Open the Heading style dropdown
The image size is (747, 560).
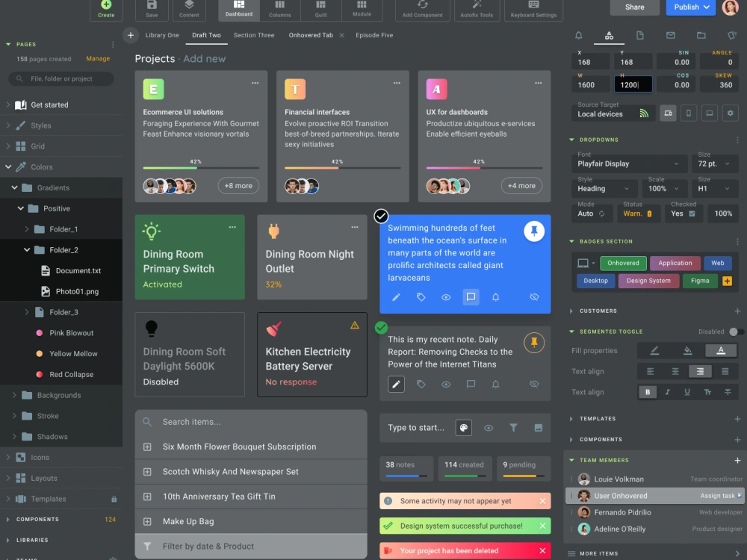604,189
